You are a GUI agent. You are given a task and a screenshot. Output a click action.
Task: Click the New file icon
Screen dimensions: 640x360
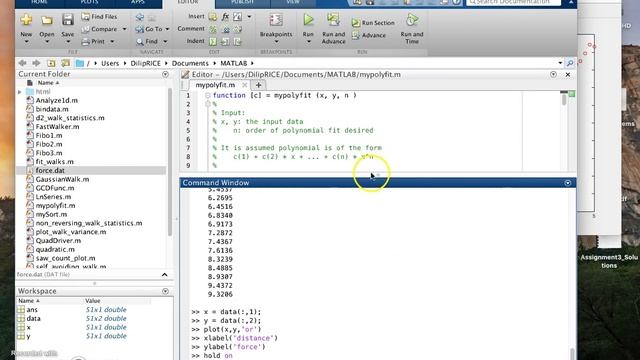[x=26, y=20]
